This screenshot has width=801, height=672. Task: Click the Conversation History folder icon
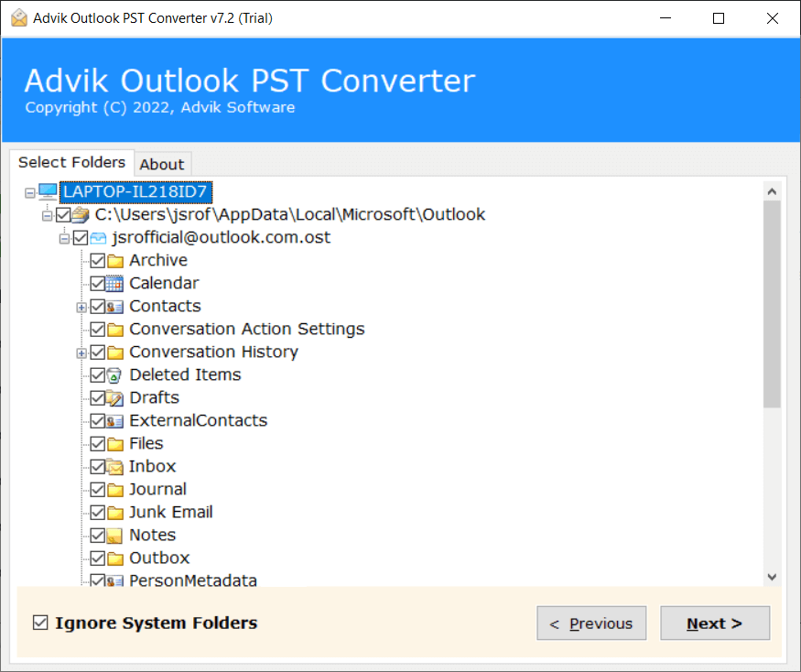point(115,352)
